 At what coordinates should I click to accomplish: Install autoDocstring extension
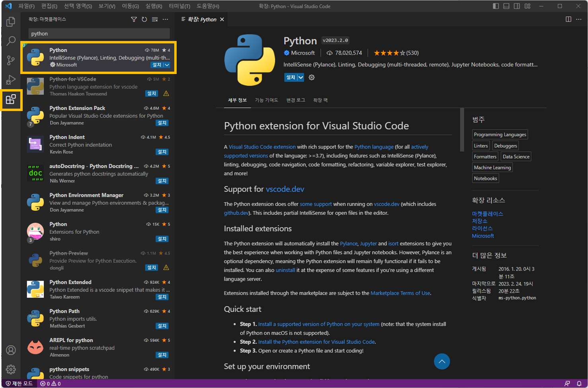click(162, 181)
